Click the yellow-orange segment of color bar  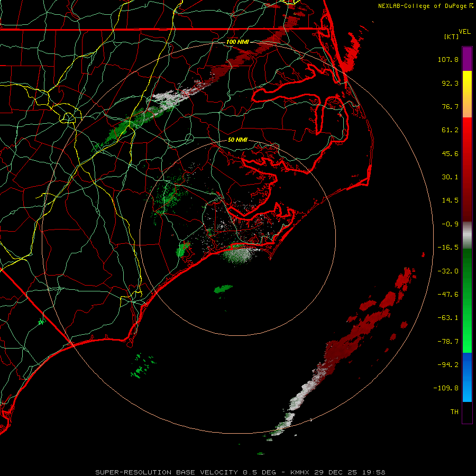467,94
